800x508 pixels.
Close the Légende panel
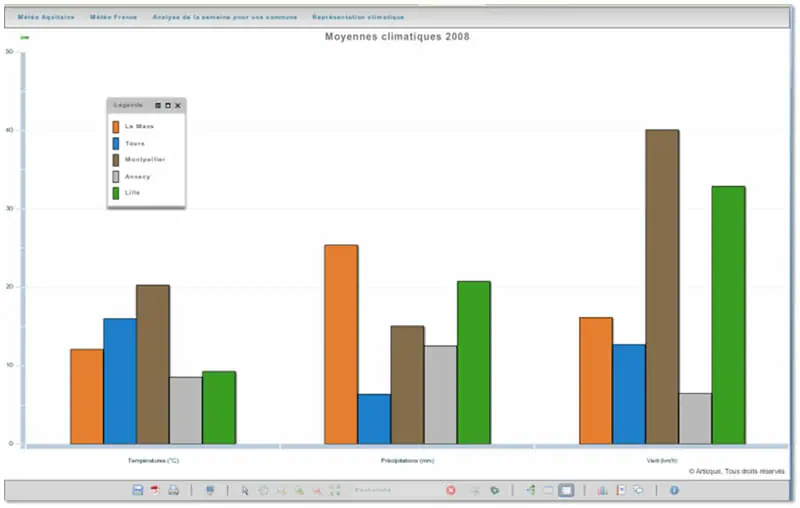(x=178, y=105)
